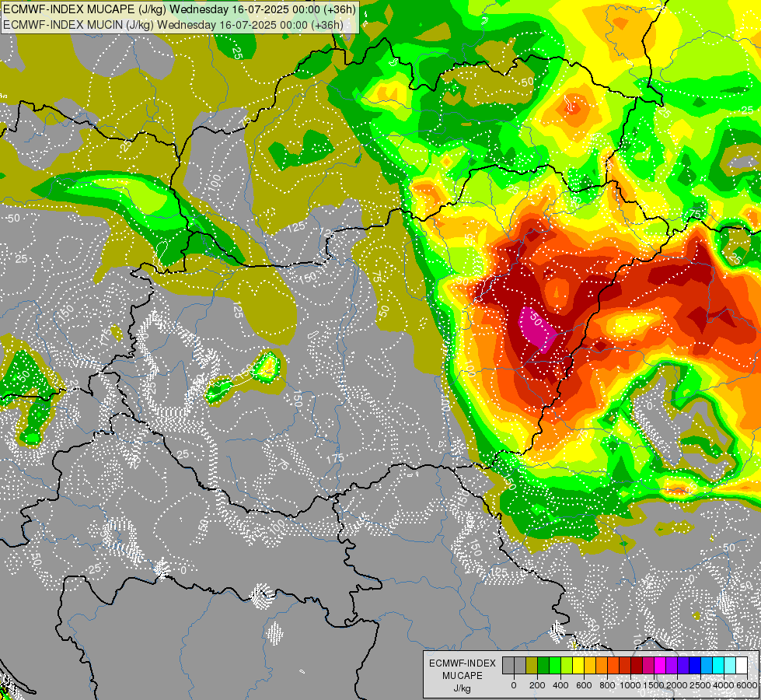Click the MUCIN title line at top
This screenshot has width=761, height=700.
[173, 25]
